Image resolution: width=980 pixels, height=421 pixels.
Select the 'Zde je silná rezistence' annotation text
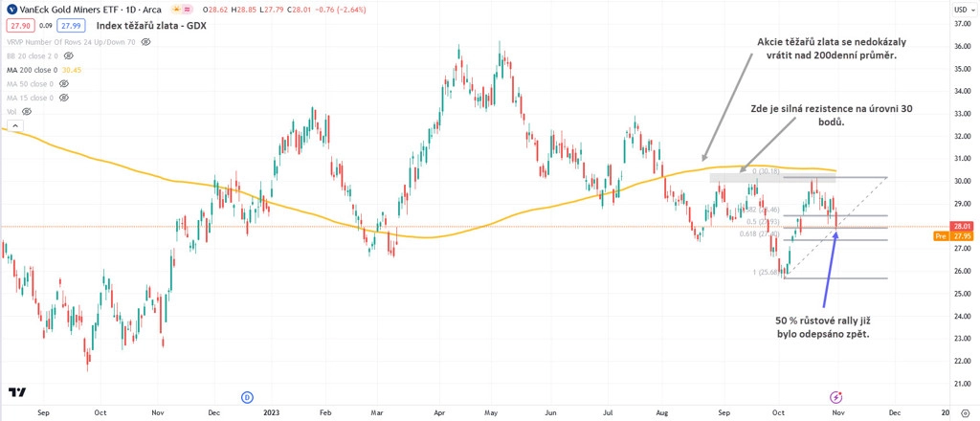tap(804, 108)
